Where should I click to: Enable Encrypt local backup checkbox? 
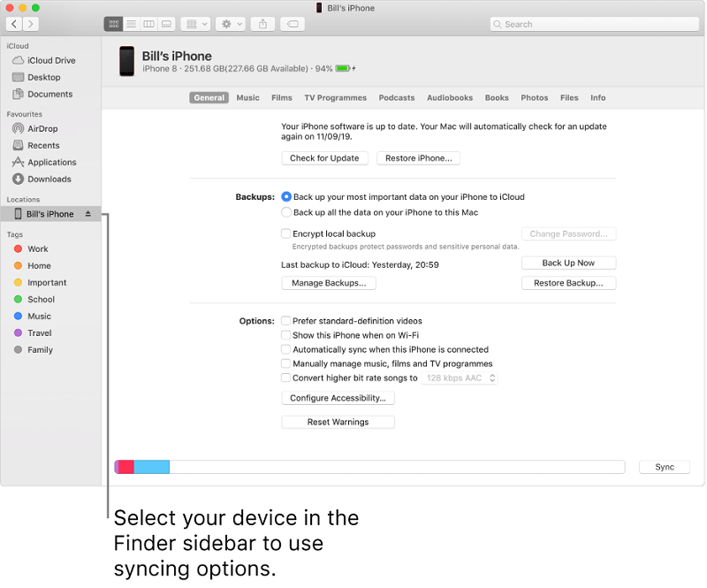[x=285, y=233]
